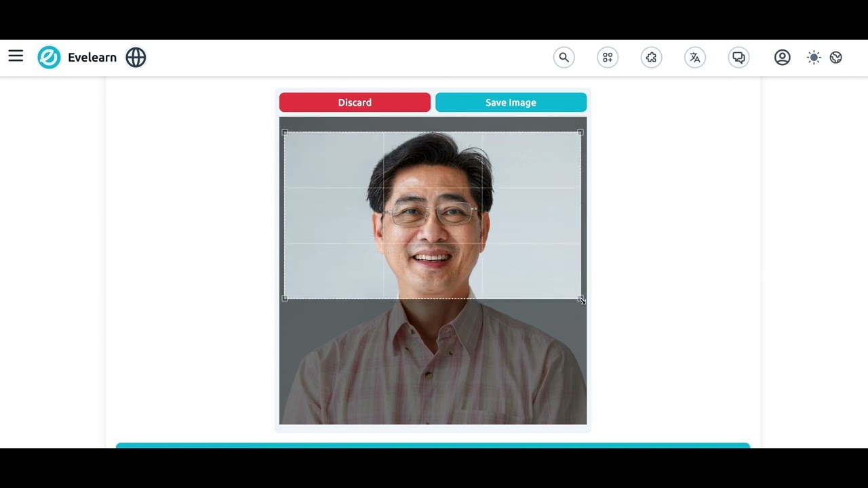Open the hamburger navigation menu
868x488 pixels.
[x=16, y=56]
